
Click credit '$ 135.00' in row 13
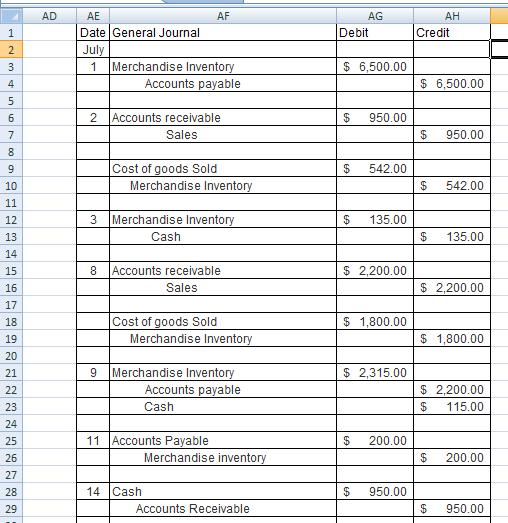[452, 237]
